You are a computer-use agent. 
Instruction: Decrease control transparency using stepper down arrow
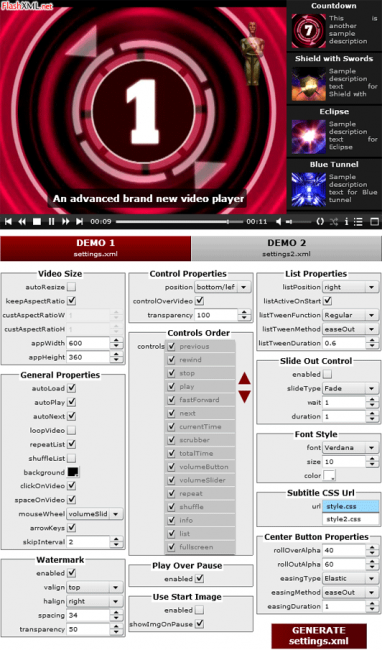[244, 318]
